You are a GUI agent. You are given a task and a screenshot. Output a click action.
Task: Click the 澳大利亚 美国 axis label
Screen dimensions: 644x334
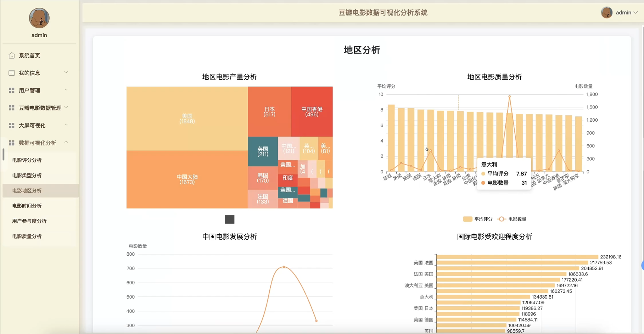[x=419, y=285]
